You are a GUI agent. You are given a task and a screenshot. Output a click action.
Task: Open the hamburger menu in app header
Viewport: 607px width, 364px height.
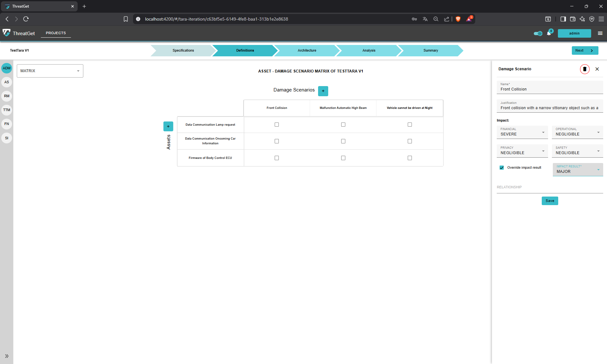tap(600, 33)
